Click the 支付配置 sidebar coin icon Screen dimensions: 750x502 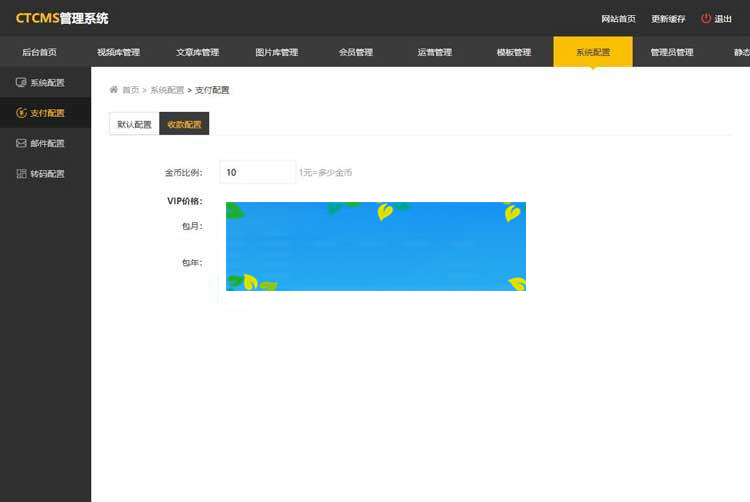coord(21,113)
